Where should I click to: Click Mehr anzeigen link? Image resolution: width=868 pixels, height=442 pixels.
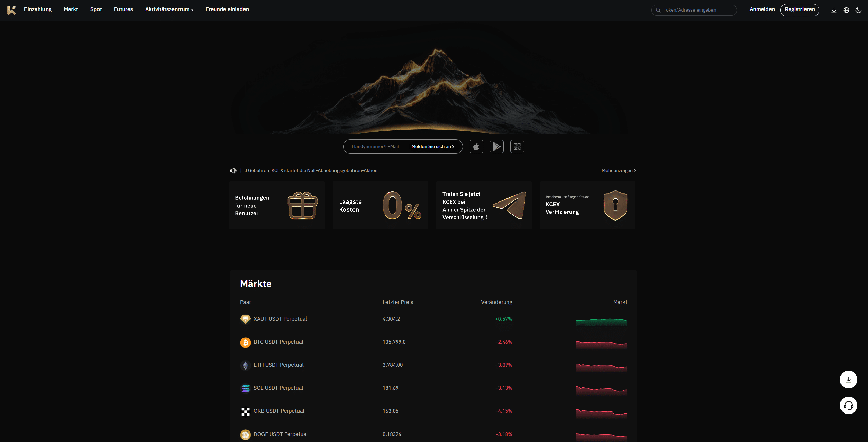point(619,170)
